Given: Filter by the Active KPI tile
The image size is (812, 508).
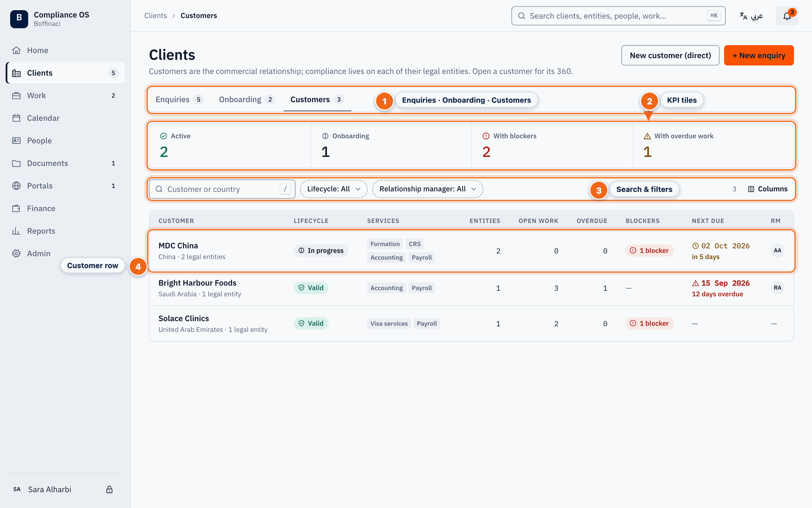Looking at the screenshot, I should point(230,146).
